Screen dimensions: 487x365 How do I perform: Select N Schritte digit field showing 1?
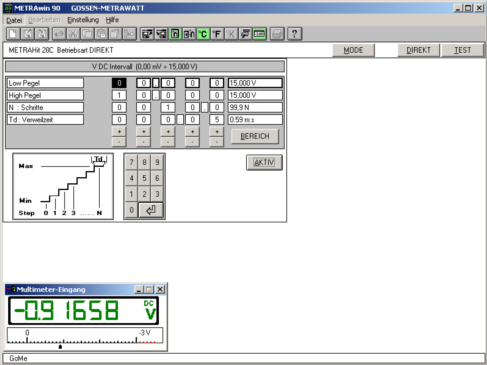pos(168,107)
